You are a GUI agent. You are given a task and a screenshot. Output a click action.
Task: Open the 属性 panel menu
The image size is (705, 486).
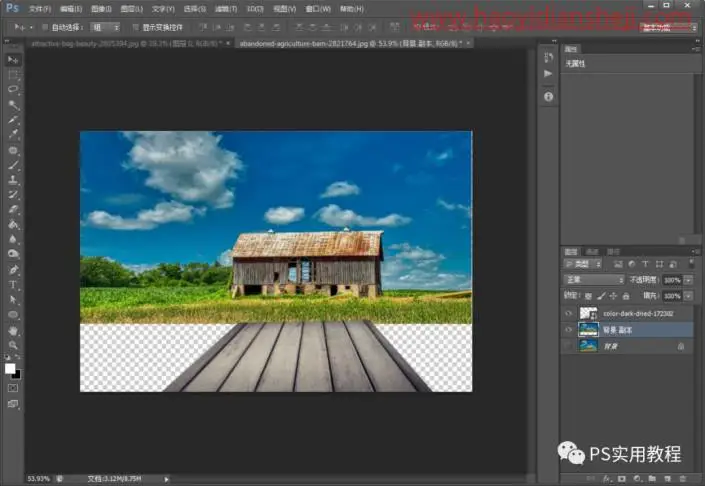click(x=696, y=49)
